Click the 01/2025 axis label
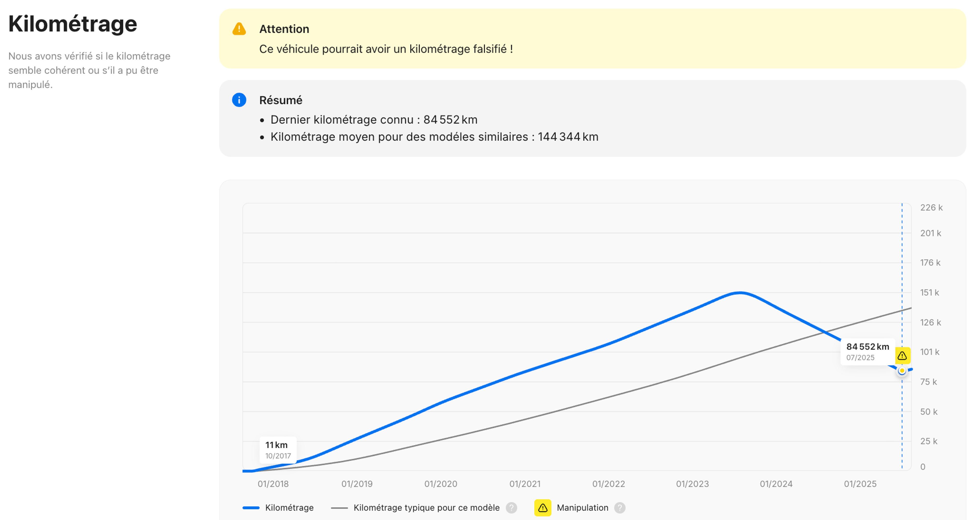Viewport: 980px width, 520px height. tap(860, 484)
